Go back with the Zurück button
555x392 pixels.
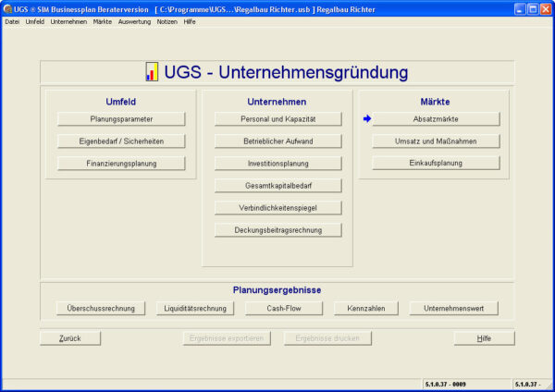[x=70, y=338]
